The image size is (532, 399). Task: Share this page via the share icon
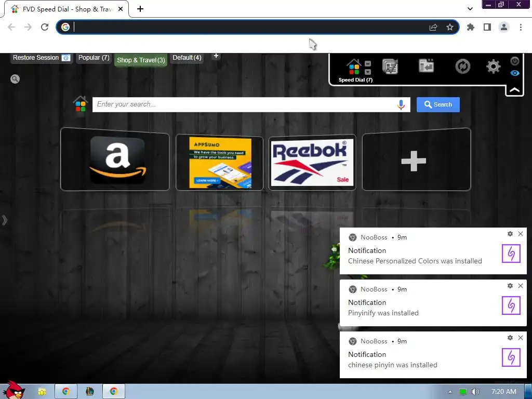(x=433, y=27)
